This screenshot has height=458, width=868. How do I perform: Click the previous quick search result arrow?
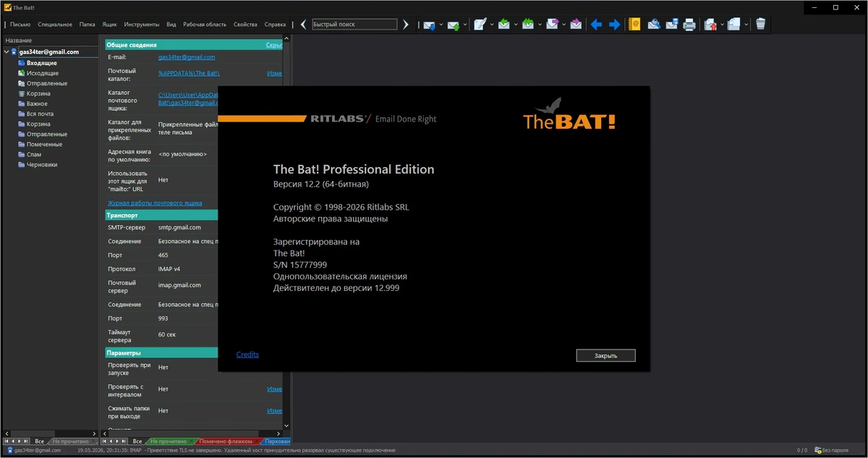click(303, 25)
